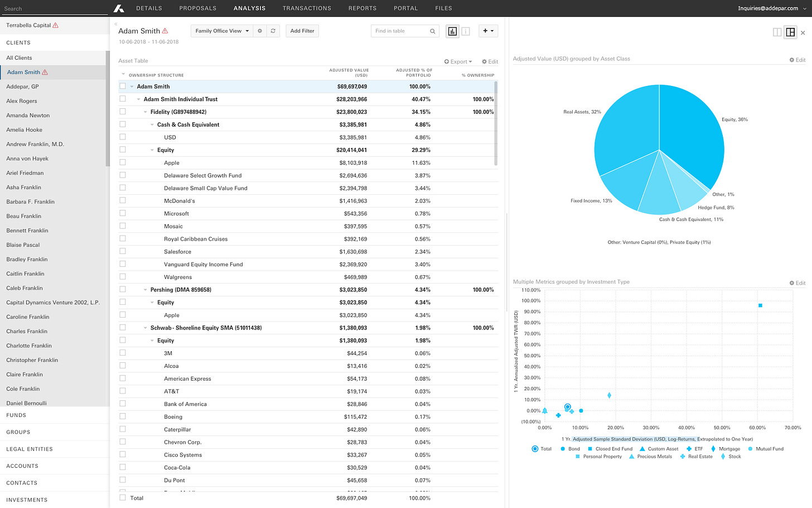Image resolution: width=812 pixels, height=508 pixels.
Task: Toggle the Total legend marker
Action: [535, 449]
